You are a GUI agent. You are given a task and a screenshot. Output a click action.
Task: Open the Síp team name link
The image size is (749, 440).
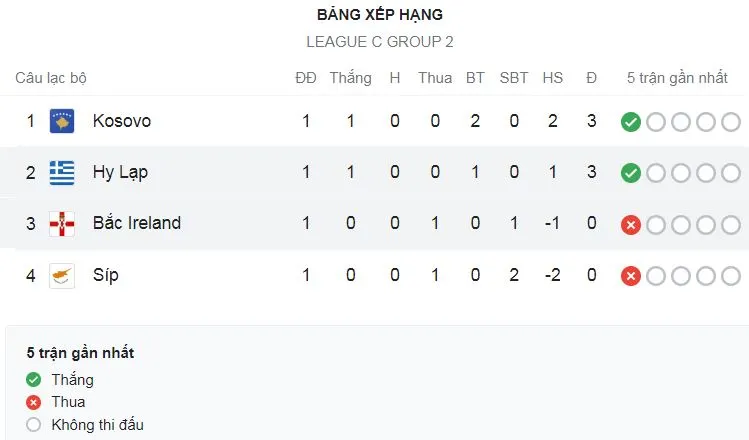point(106,274)
